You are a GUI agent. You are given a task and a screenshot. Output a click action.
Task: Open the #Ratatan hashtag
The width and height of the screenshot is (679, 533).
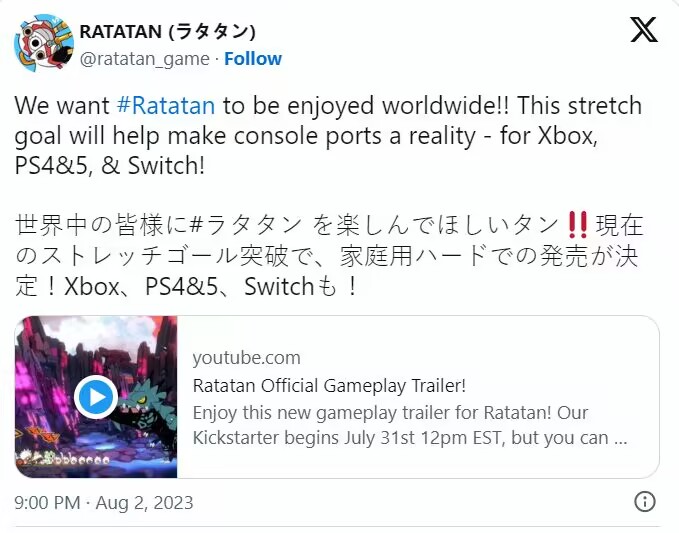[x=166, y=106]
